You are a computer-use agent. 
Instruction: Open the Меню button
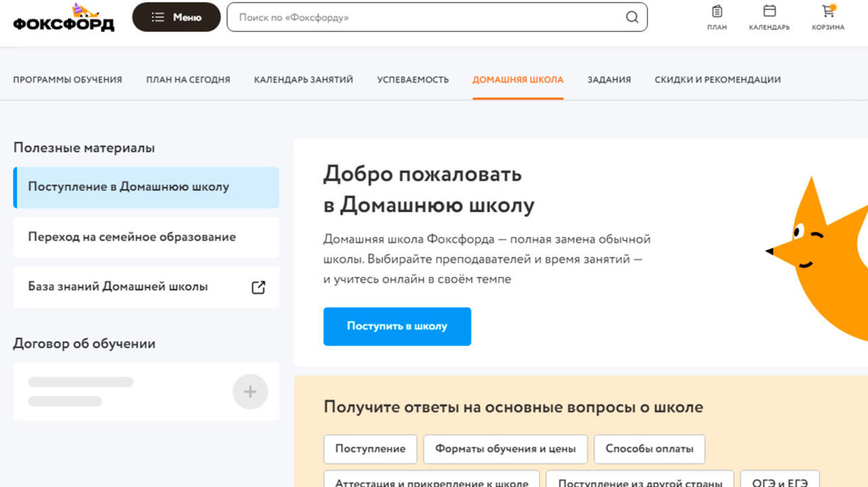pyautogui.click(x=176, y=18)
